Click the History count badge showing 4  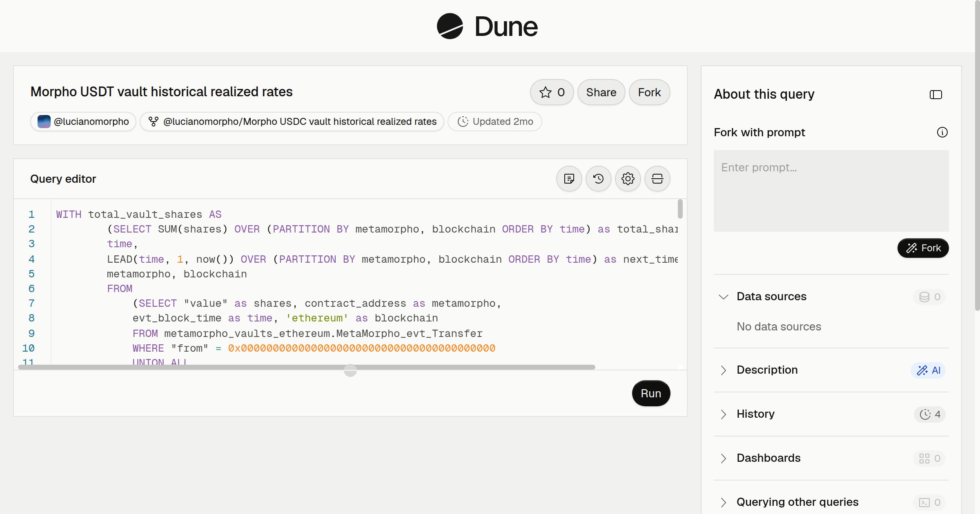pos(930,414)
